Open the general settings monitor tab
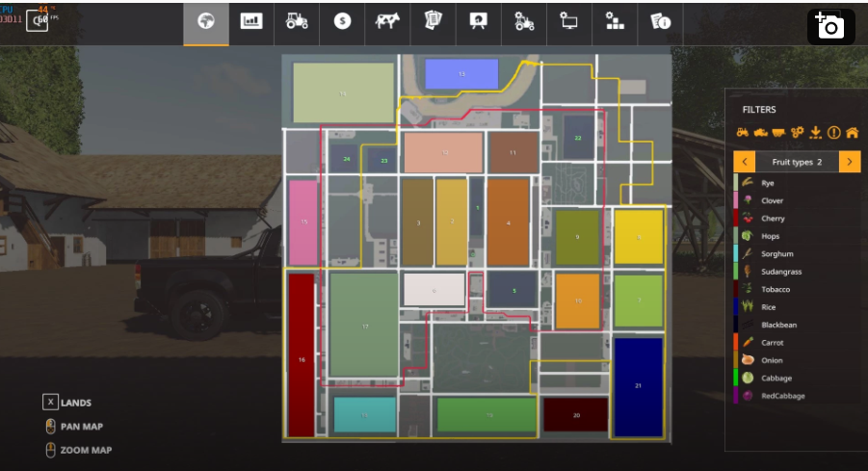Screen dimensions: 868x471 click(568, 21)
